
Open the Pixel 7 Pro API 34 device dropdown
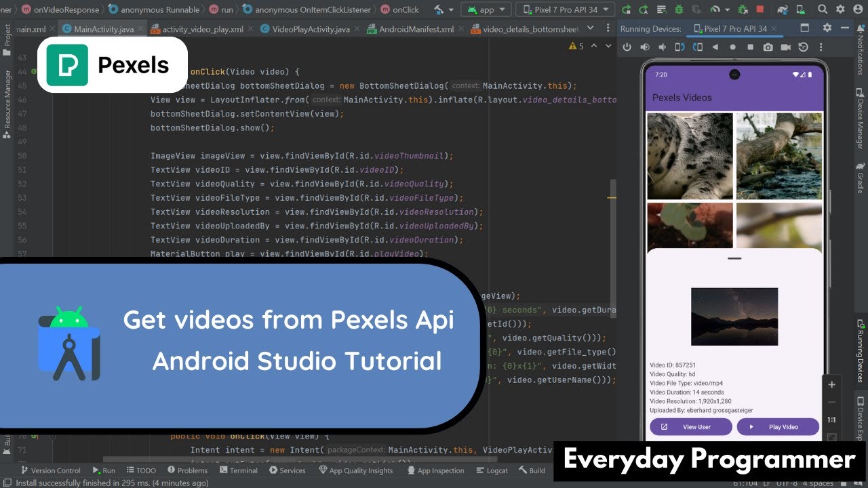pos(566,9)
